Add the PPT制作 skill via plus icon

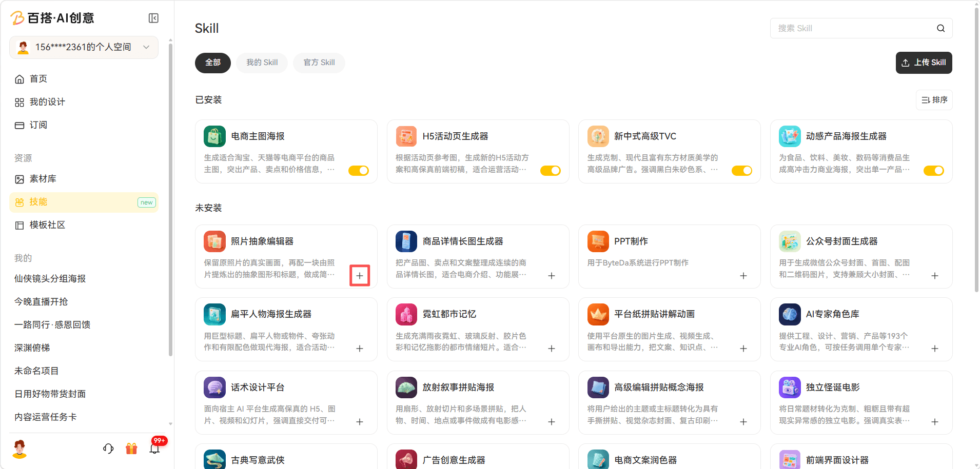tap(743, 276)
